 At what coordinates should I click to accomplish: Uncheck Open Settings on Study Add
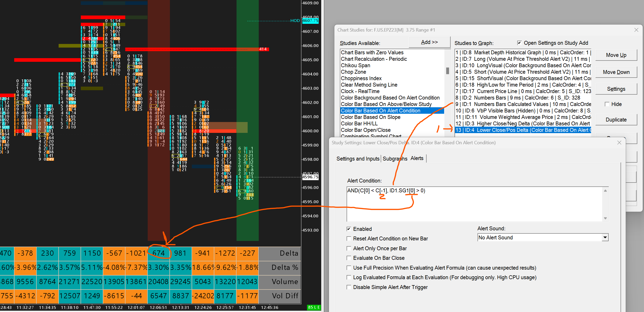pos(519,43)
